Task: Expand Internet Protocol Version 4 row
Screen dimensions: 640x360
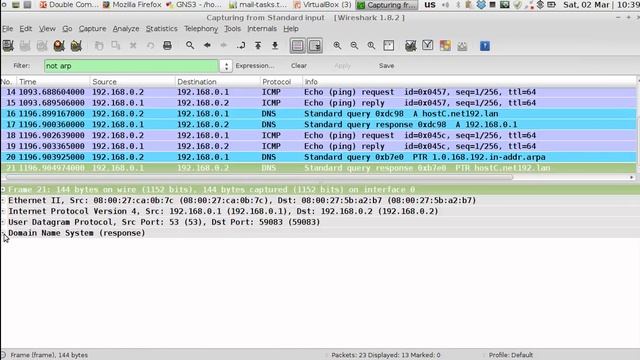Action: 3,211
